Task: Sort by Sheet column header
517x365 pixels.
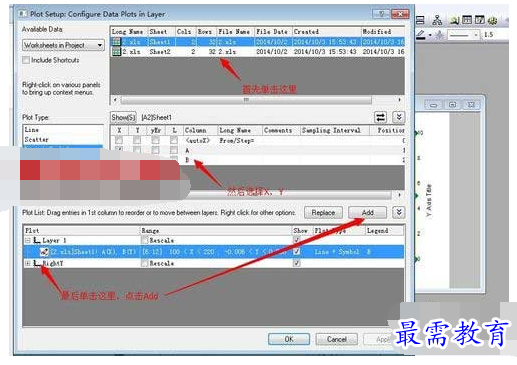Action: click(161, 32)
